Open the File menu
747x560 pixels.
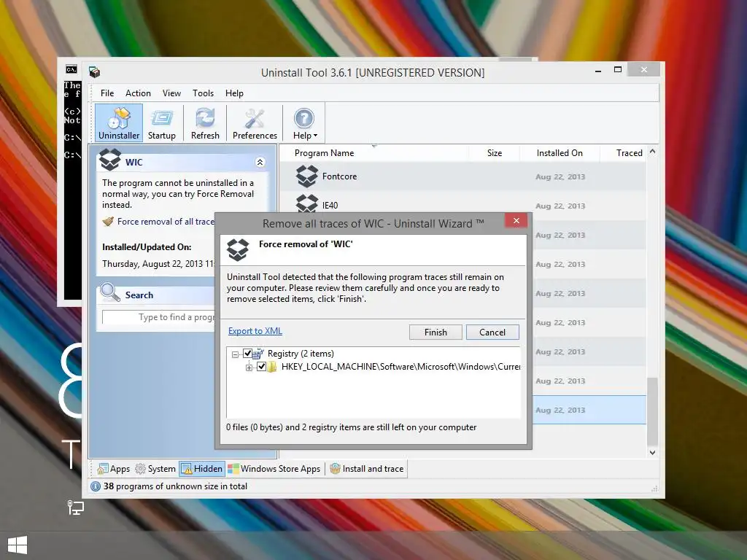click(107, 93)
